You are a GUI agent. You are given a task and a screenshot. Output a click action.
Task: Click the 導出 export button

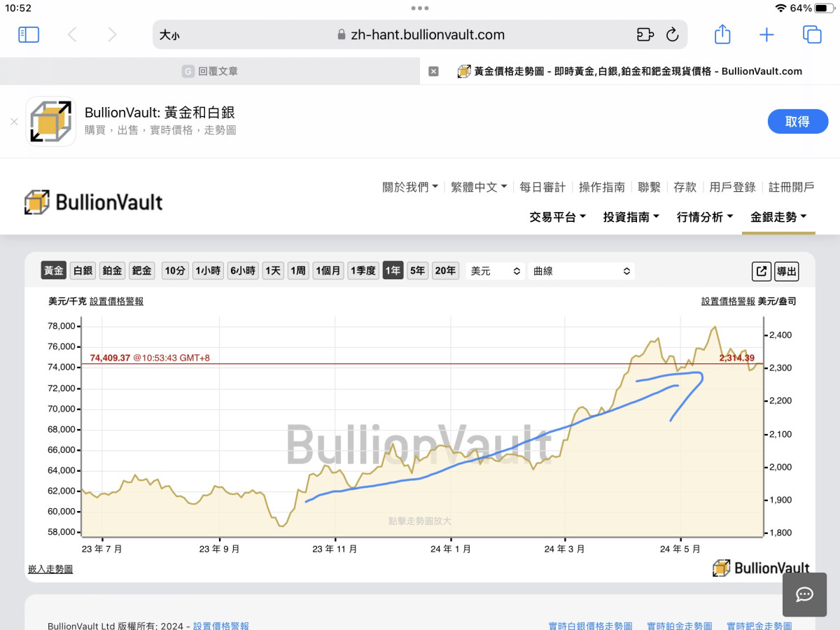point(786,272)
